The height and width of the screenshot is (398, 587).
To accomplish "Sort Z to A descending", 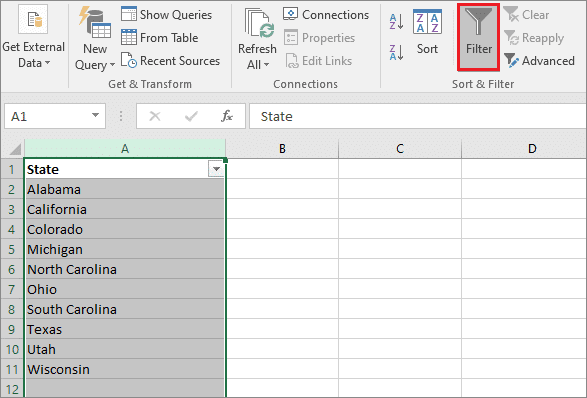I will (x=396, y=52).
